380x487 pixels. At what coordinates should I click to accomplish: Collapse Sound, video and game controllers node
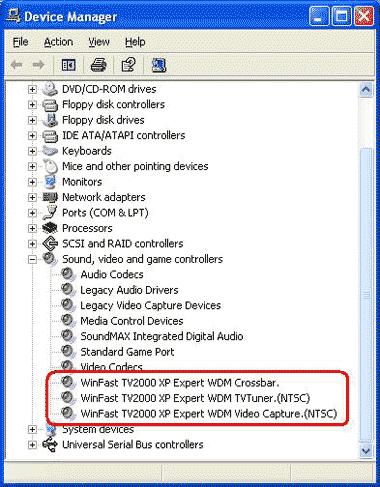pyautogui.click(x=32, y=259)
